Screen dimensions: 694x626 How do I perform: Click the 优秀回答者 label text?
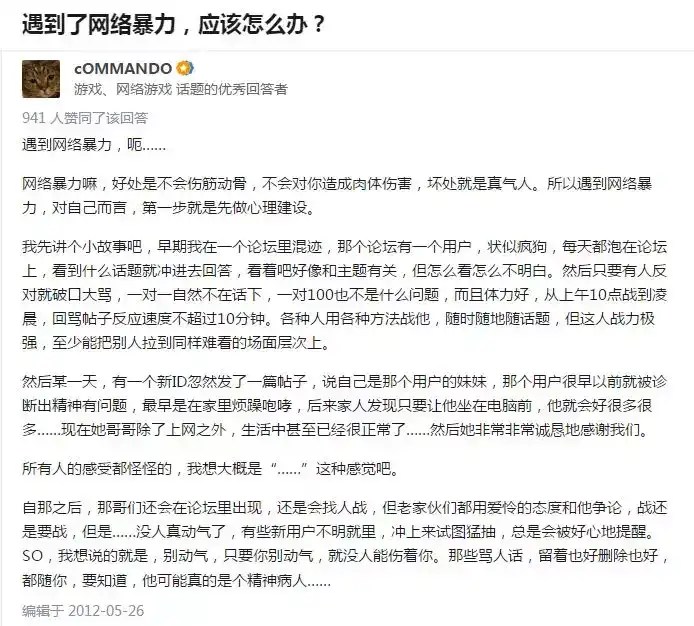pos(252,89)
